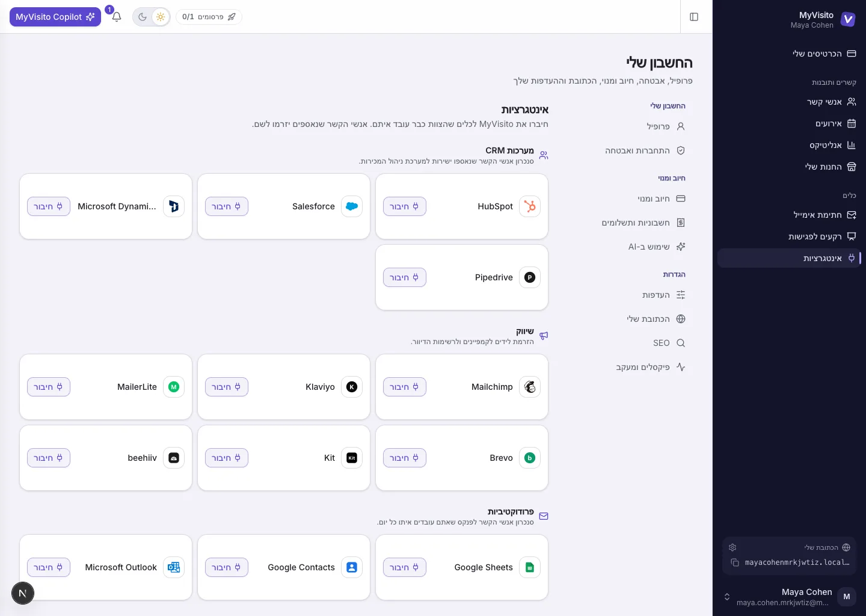Click the Mailchimp logo icon
866x616 pixels.
click(530, 387)
